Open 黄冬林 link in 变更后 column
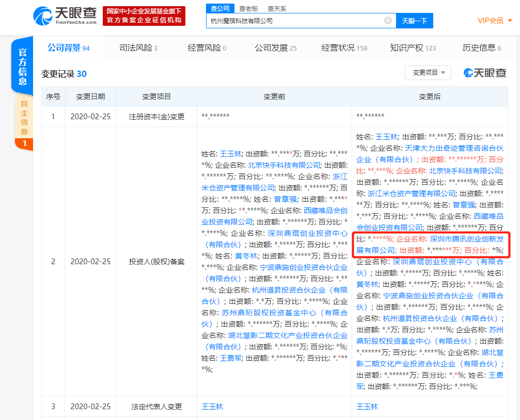 368,284
